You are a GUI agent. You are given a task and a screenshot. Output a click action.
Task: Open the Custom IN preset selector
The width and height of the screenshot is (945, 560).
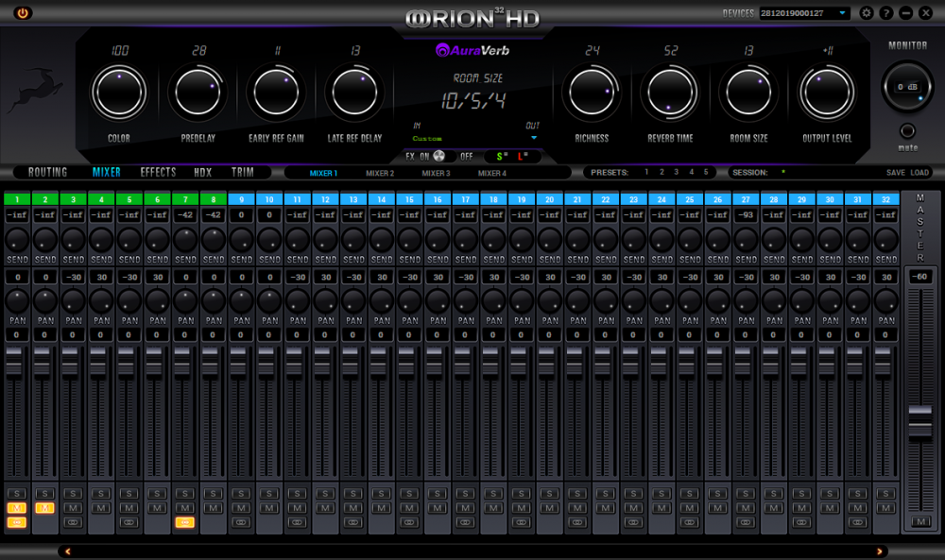tap(428, 138)
